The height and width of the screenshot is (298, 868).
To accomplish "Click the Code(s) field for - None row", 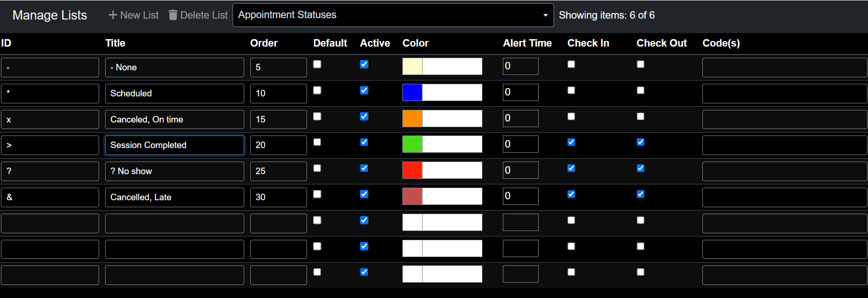I will 784,68.
